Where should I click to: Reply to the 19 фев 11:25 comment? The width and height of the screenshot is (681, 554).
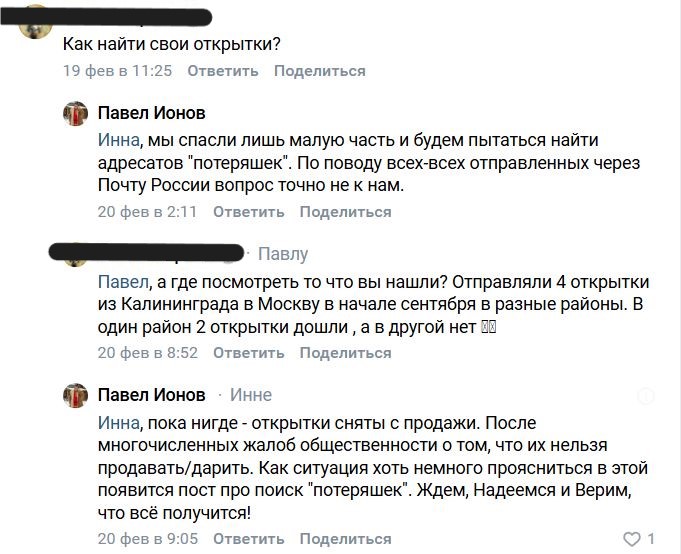point(222,71)
